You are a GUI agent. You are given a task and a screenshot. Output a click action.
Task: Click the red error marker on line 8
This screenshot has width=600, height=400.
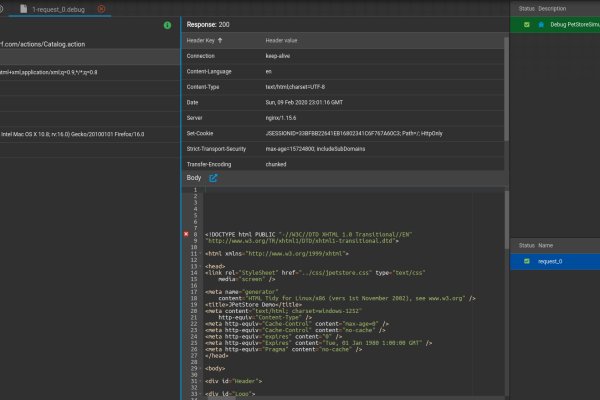click(x=185, y=234)
